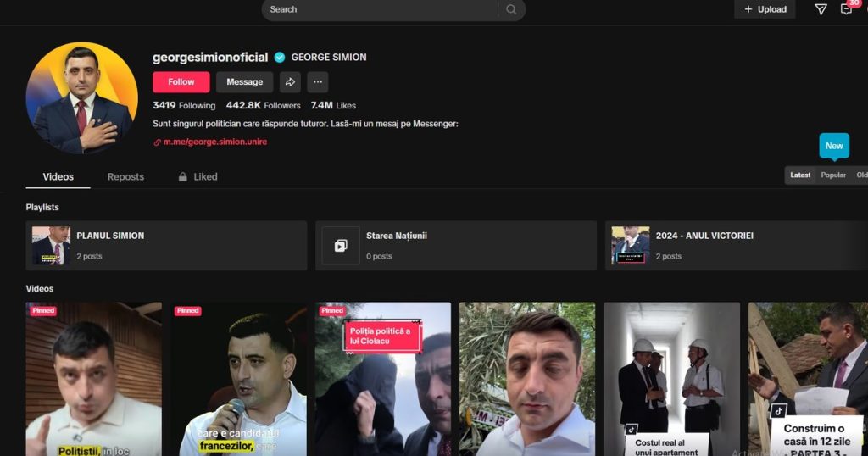Click the 7.4M Likes count

tap(333, 106)
